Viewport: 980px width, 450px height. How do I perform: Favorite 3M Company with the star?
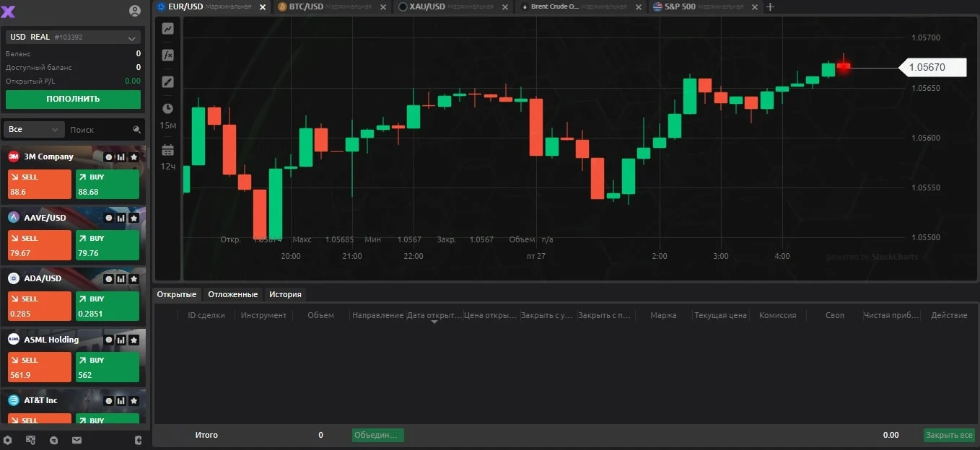[x=134, y=156]
